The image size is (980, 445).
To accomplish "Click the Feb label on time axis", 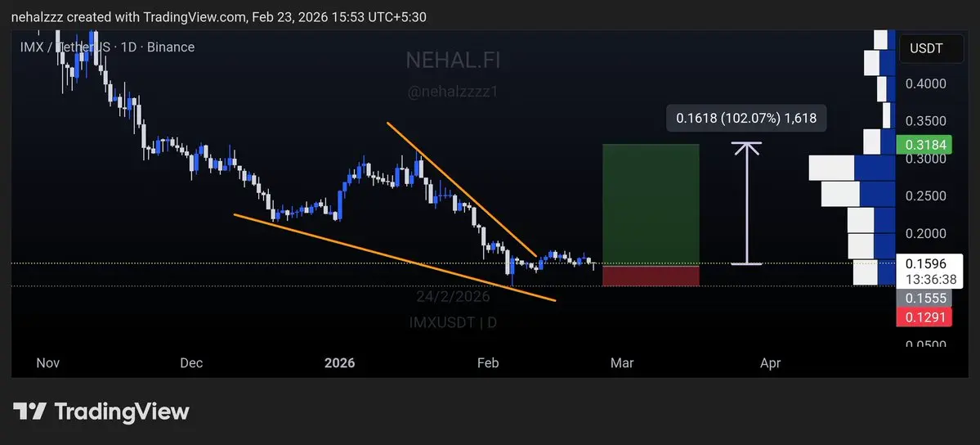I will coord(487,363).
